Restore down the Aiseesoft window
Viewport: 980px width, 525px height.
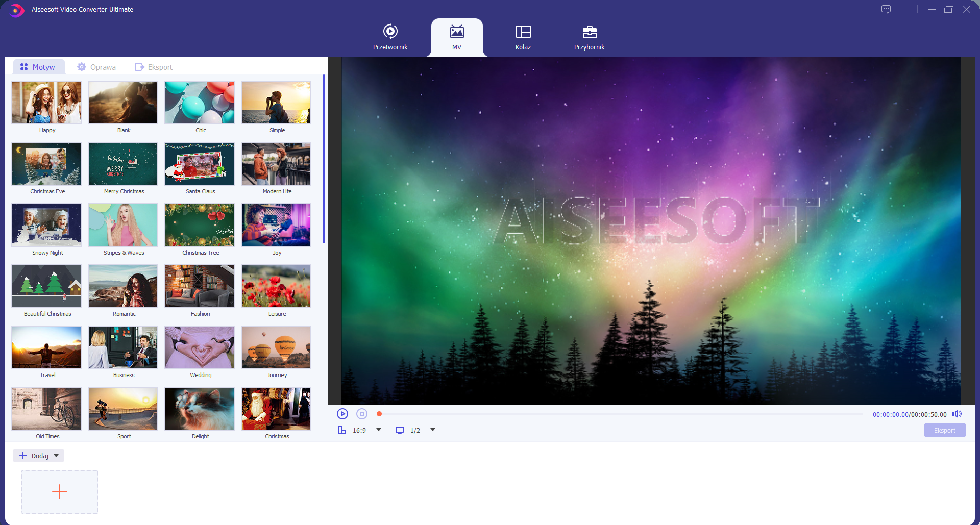tap(949, 9)
